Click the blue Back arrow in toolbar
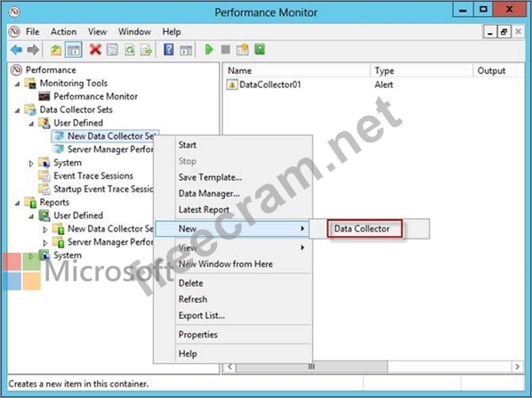This screenshot has width=532, height=398. tap(16, 50)
